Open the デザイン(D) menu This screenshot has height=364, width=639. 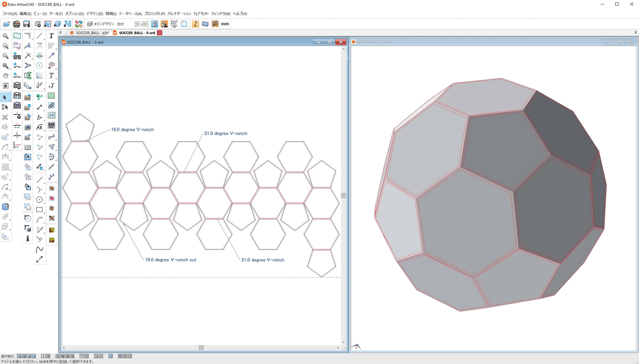(95, 14)
